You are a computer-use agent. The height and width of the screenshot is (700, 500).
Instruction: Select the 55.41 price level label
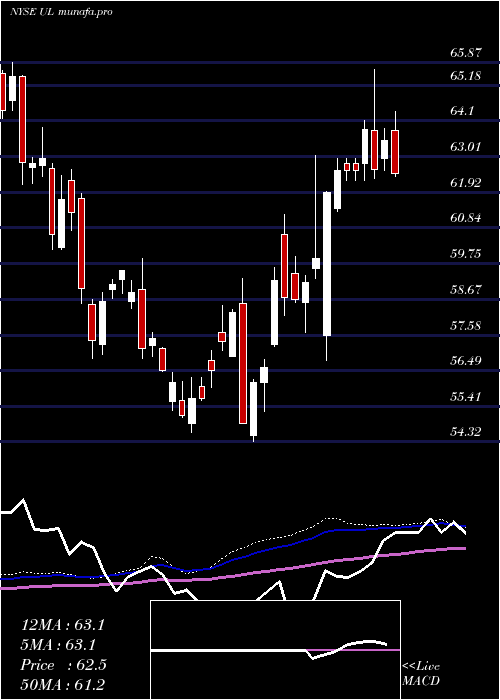(x=466, y=396)
